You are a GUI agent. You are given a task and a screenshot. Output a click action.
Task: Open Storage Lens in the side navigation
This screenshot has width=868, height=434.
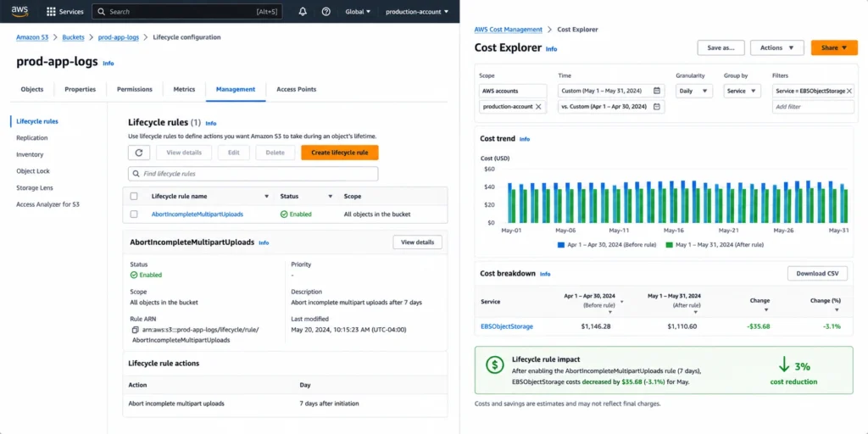pos(35,187)
